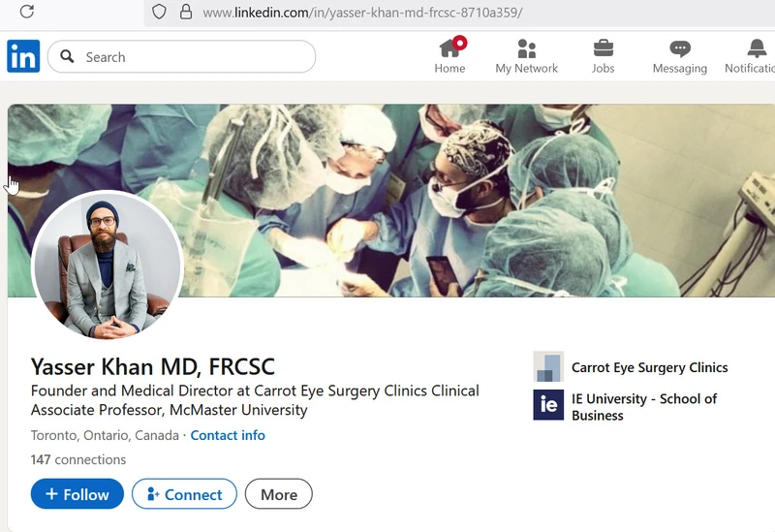Click the browser reload icon
The width and height of the screenshot is (775, 532).
click(x=27, y=12)
